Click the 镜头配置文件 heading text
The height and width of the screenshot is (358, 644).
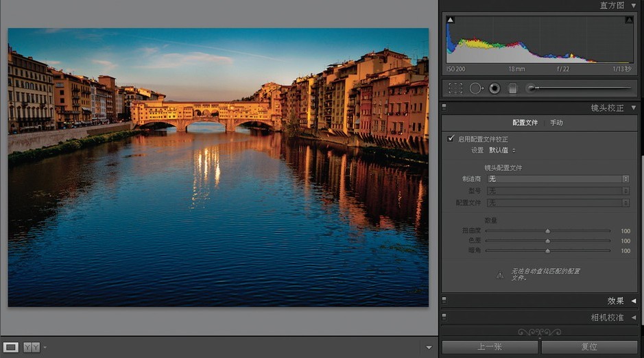coord(503,167)
